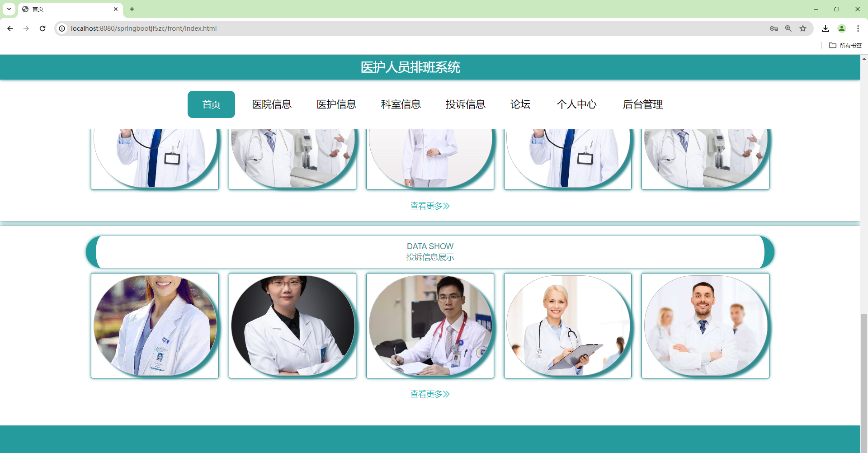Open the male doctor writing at desk thumbnail
Screen dimensions: 868x453
tap(430, 326)
